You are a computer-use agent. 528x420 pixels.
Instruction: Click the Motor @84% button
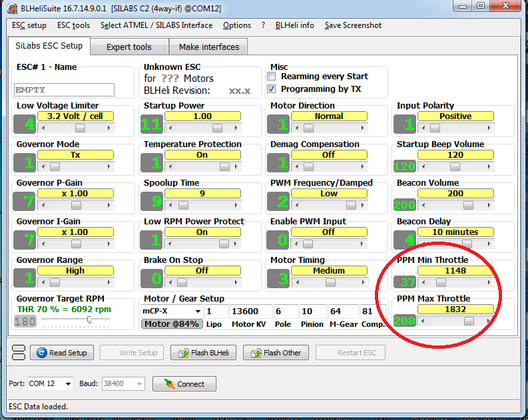click(x=172, y=323)
